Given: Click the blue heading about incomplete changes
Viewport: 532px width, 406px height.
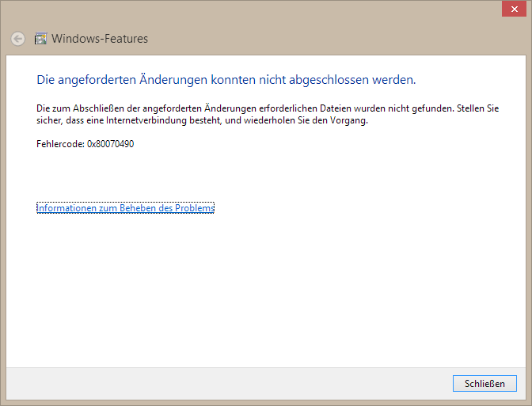Looking at the screenshot, I should tap(226, 80).
